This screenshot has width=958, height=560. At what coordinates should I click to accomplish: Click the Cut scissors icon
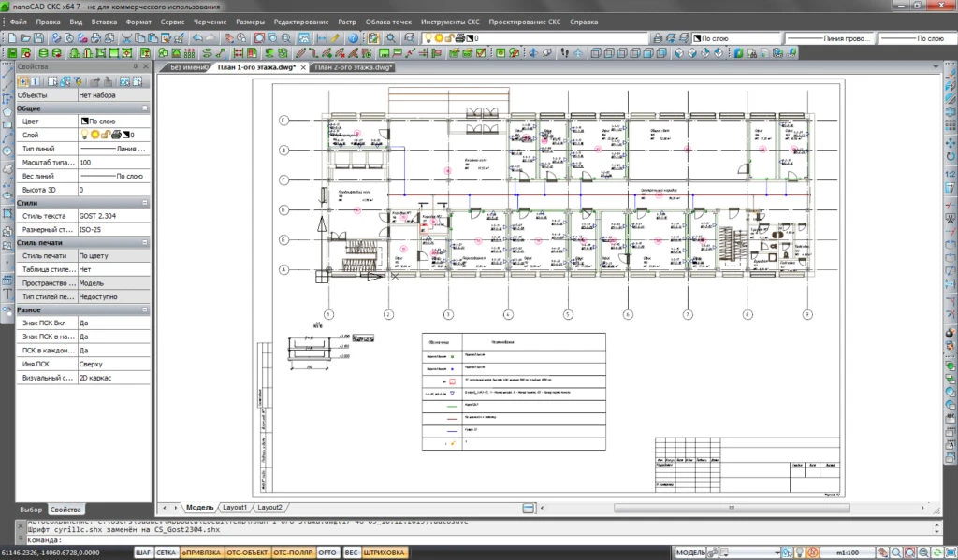127,38
